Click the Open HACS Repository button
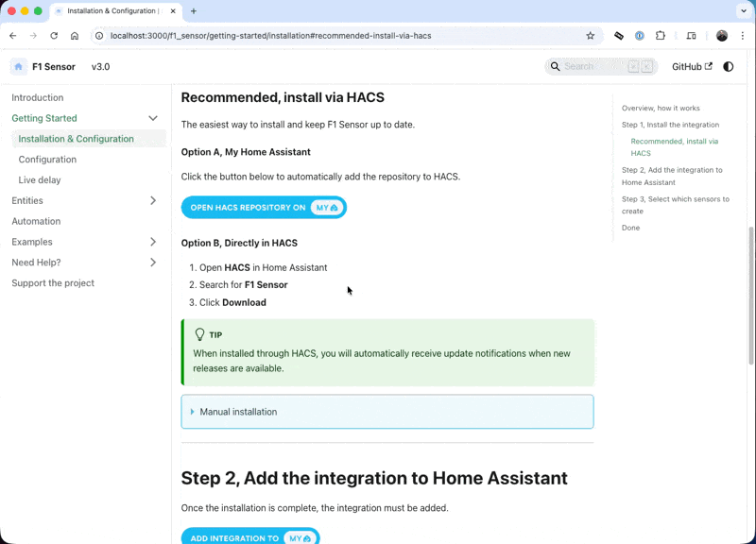 (264, 208)
